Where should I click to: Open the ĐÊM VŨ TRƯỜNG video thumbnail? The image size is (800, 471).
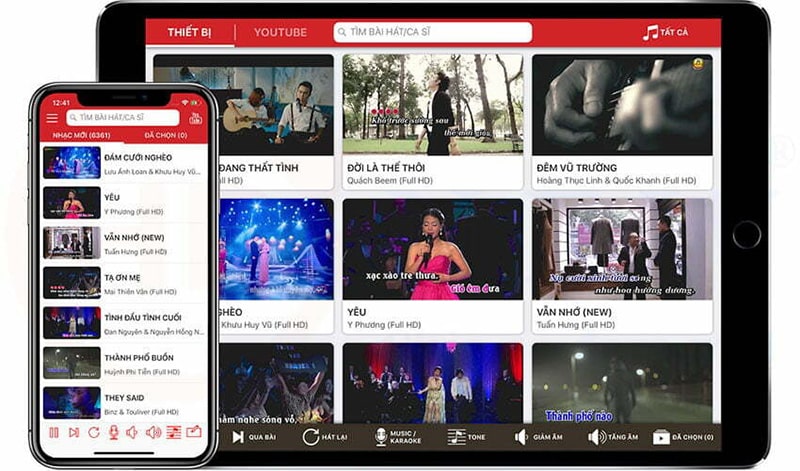(x=622, y=105)
